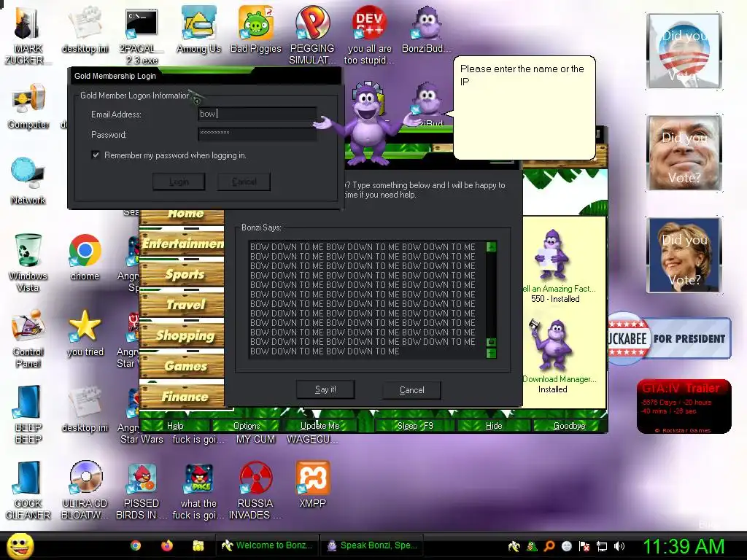Open the smiley face Start button

click(20, 545)
